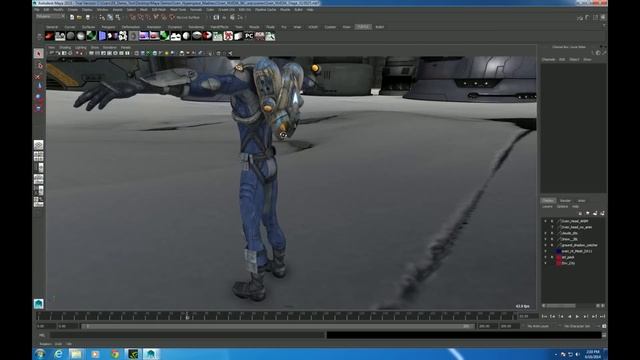Switch to the Bullet shelf tab
The image size is (640, 360).
380,27
